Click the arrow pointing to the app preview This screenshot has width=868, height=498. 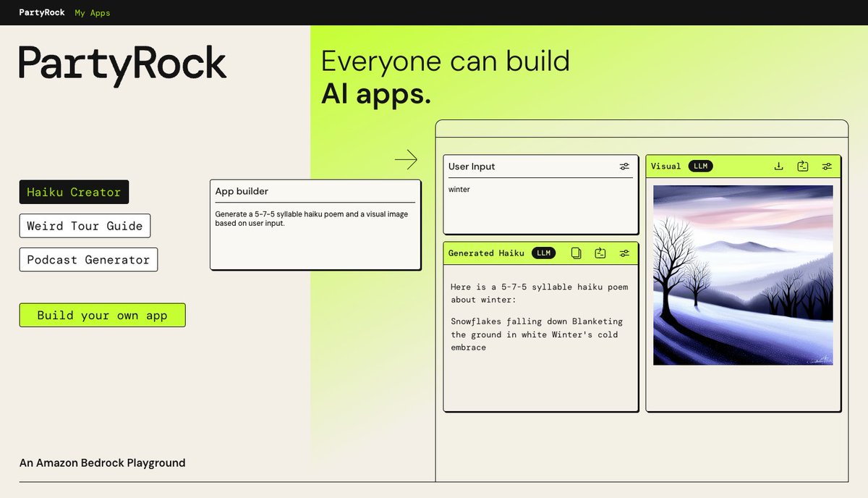(407, 159)
